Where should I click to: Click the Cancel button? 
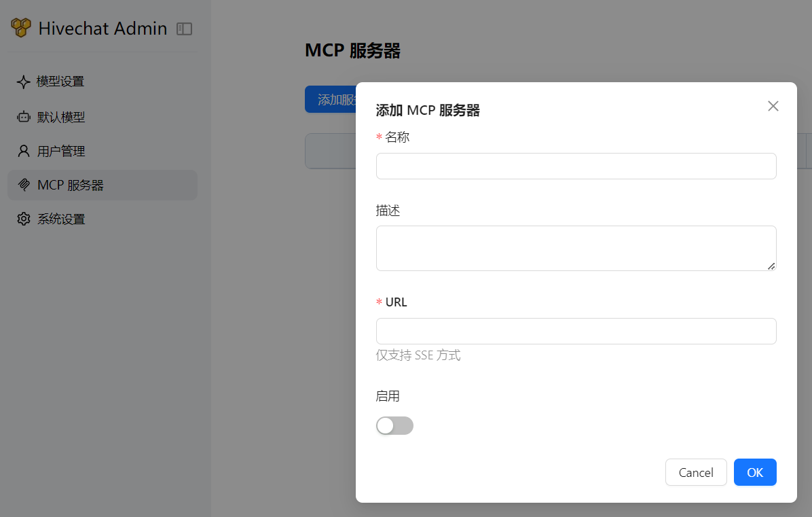tap(696, 472)
